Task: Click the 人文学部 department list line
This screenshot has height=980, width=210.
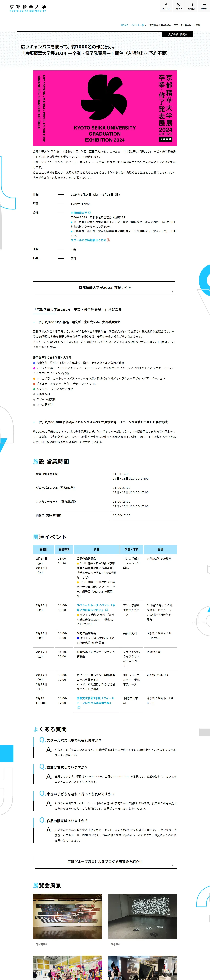Action: click(53, 389)
